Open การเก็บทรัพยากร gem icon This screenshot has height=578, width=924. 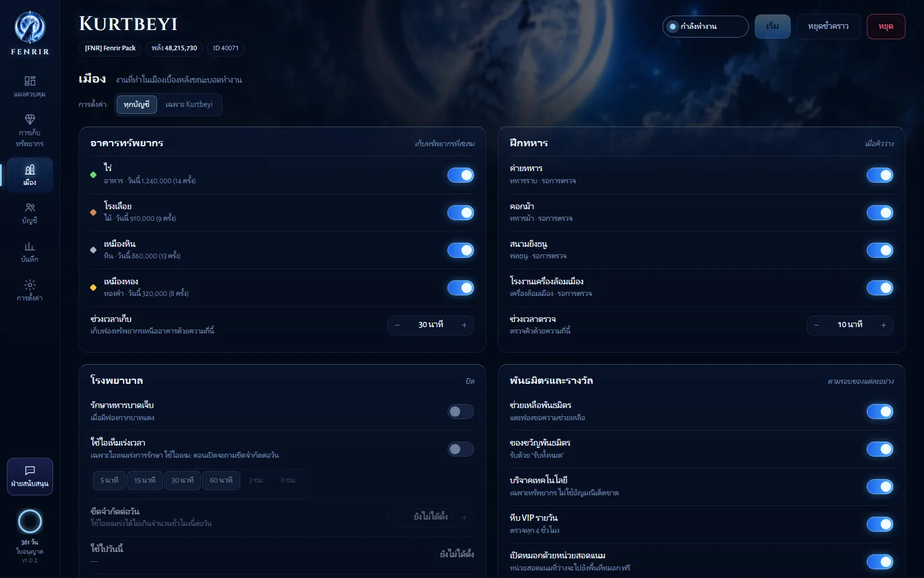click(30, 119)
